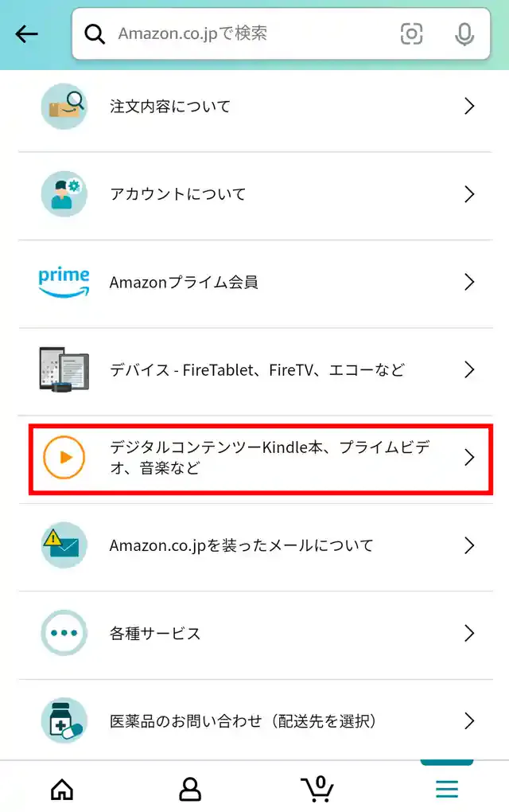Tap the order inquiry magnifying glass icon

click(x=63, y=106)
